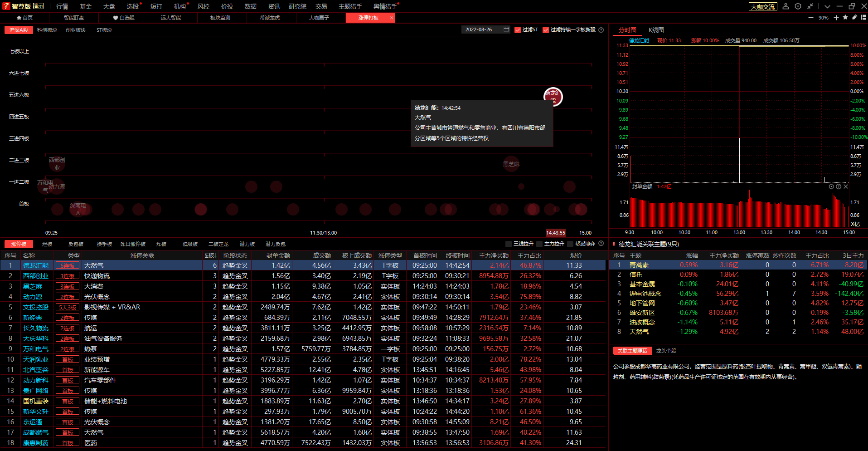
Task: Enable the 帮派博弈 checkbox
Action: point(570,244)
